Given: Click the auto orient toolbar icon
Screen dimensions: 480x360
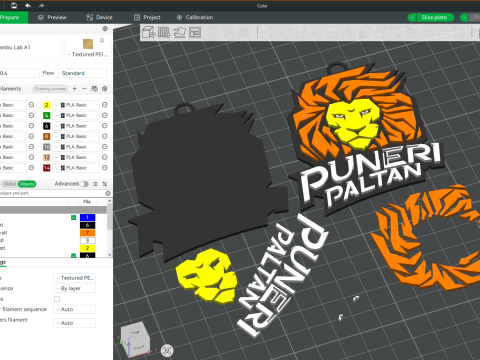Looking at the screenshot, I should pyautogui.click(x=179, y=32).
